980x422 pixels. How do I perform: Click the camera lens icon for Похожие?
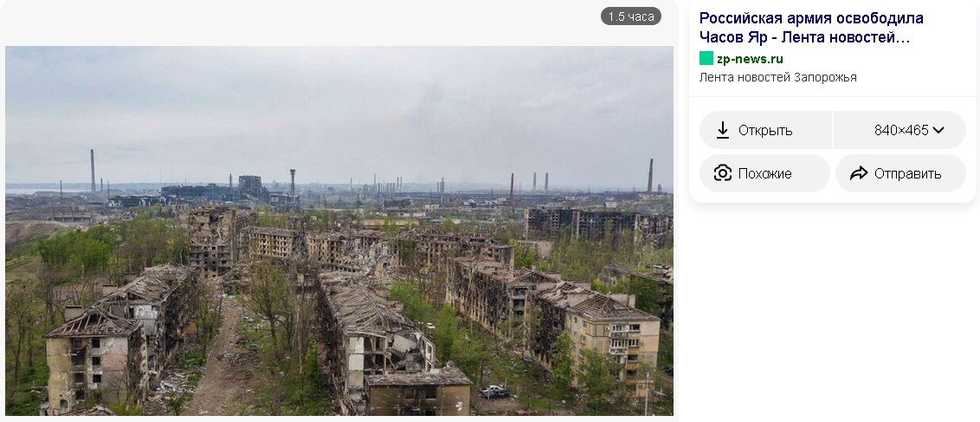[x=723, y=173]
